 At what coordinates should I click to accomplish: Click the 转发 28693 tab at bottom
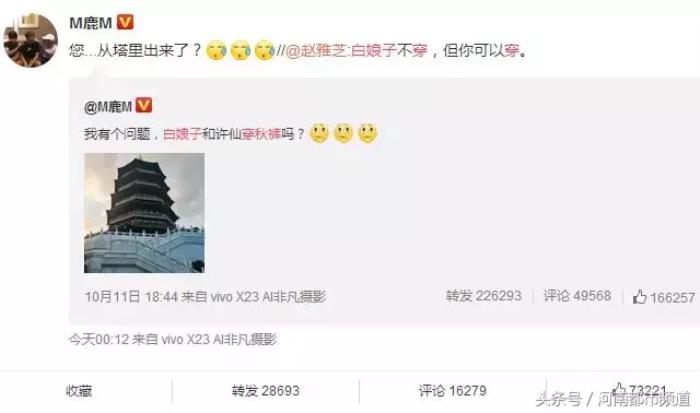coord(265,391)
